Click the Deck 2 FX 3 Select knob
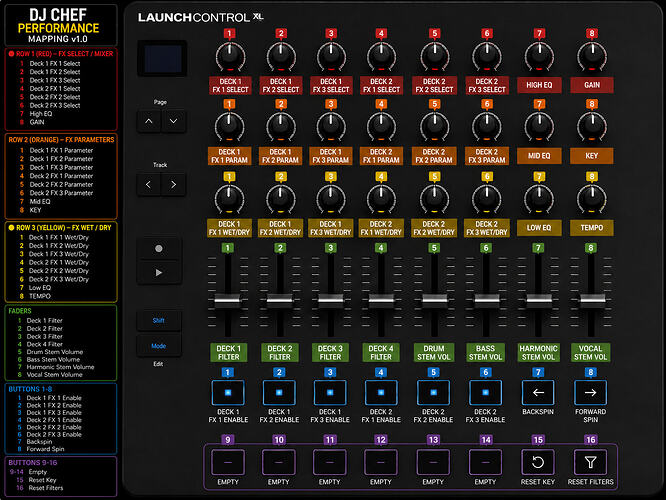This screenshot has height=500, width=666. pos(487,57)
